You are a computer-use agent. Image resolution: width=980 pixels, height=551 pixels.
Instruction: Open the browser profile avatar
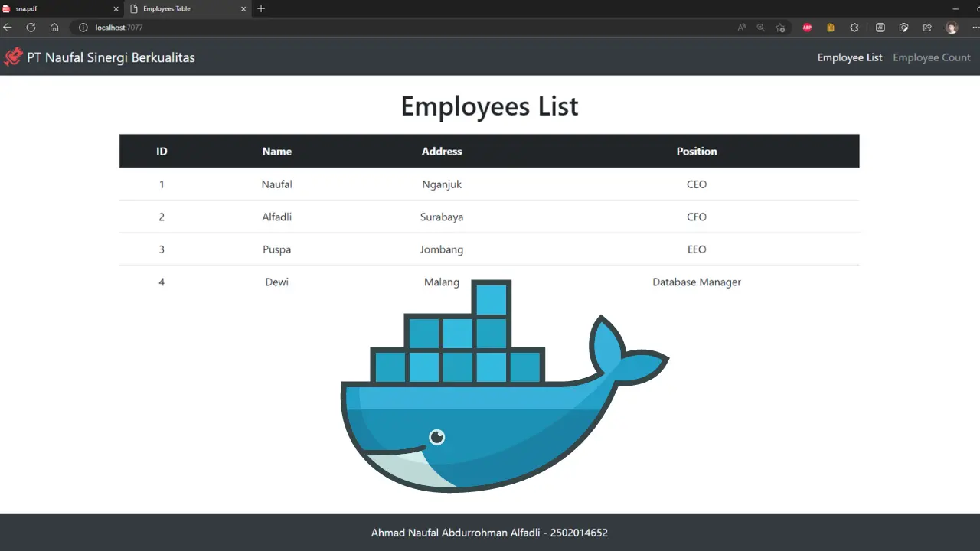pyautogui.click(x=952, y=28)
